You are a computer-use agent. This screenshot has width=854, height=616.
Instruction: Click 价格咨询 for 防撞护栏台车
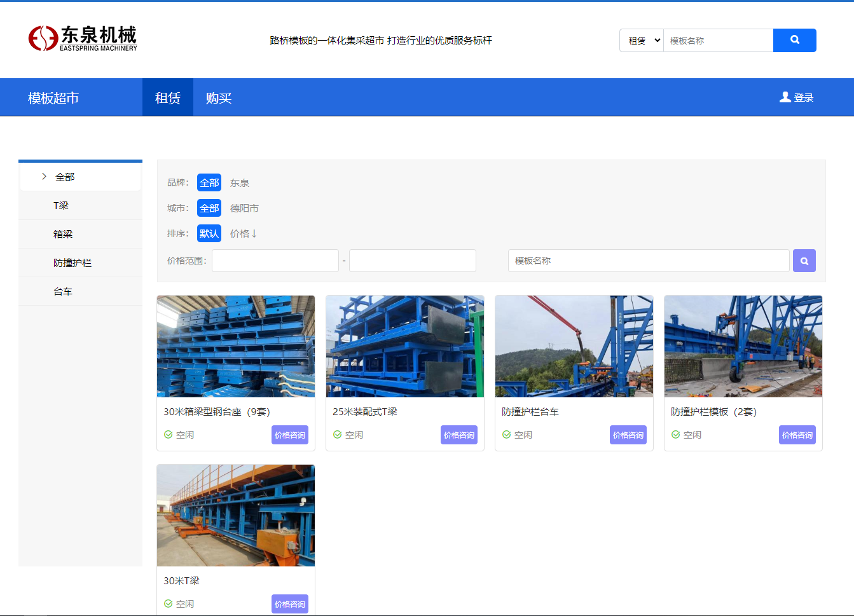[628, 435]
